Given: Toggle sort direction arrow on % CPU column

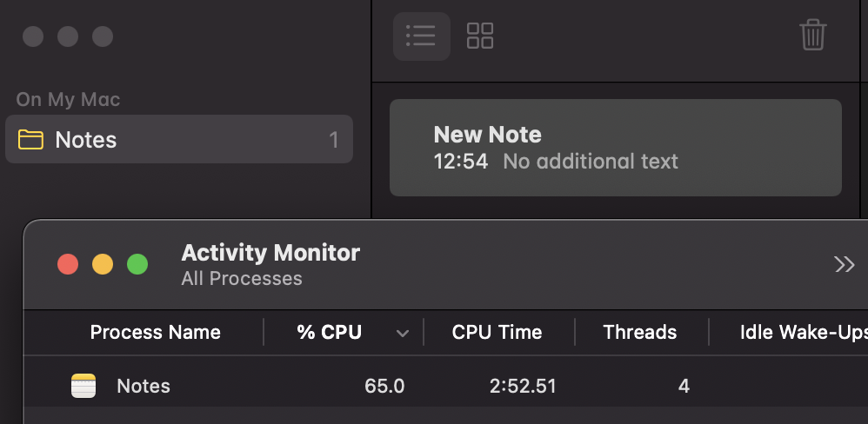Looking at the screenshot, I should (403, 333).
